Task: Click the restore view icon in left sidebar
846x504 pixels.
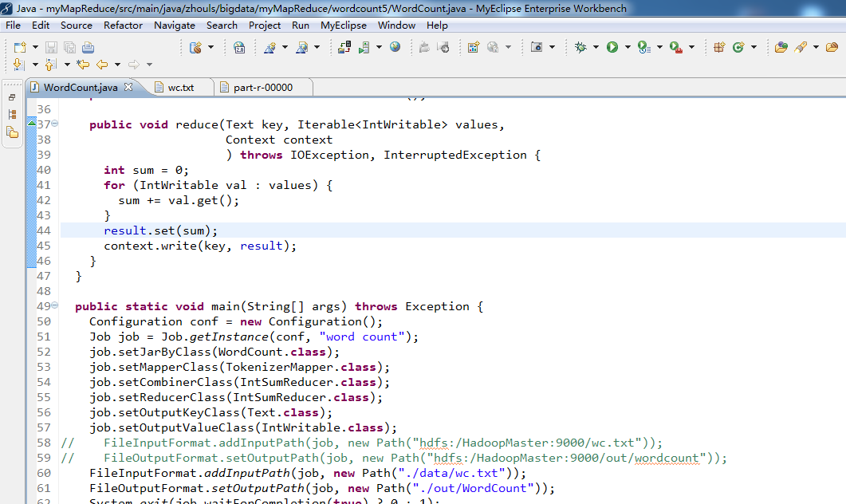Action: coord(12,97)
